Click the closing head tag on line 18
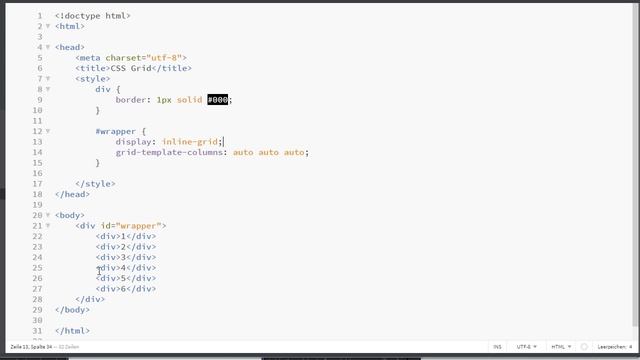640x360 pixels. (x=72, y=194)
